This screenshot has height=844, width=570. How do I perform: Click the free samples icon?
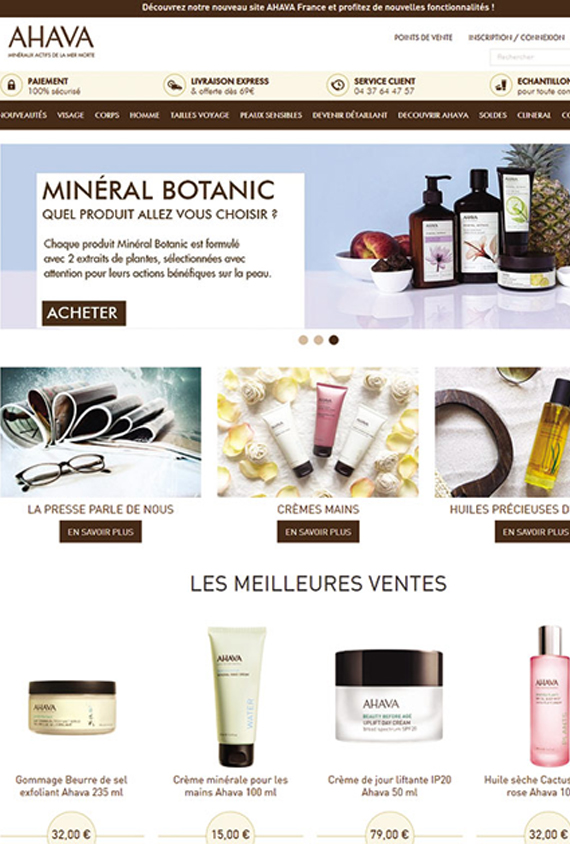click(x=501, y=86)
